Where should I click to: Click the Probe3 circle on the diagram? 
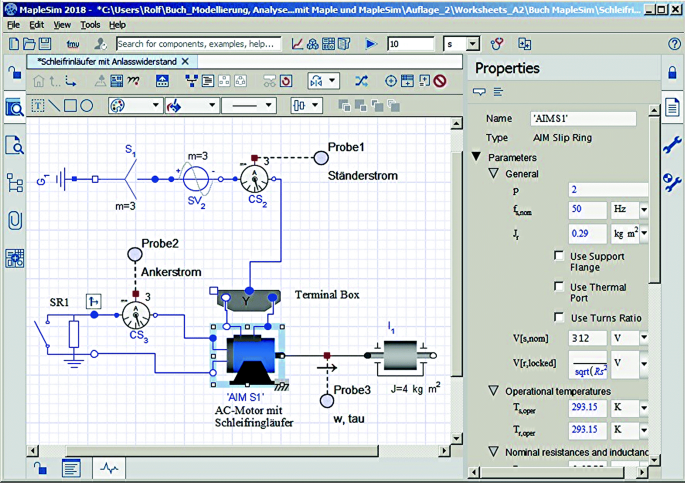pos(327,400)
